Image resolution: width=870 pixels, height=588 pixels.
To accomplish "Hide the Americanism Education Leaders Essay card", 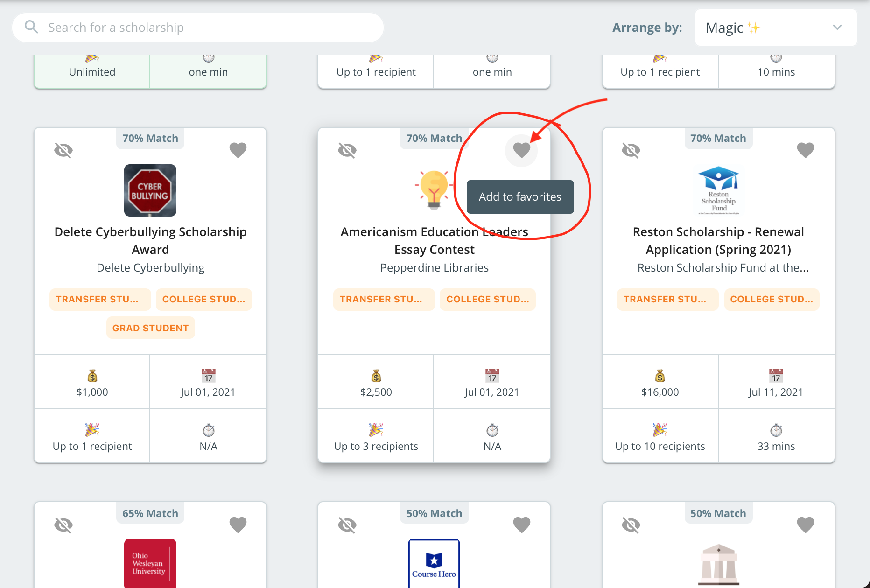I will [347, 150].
